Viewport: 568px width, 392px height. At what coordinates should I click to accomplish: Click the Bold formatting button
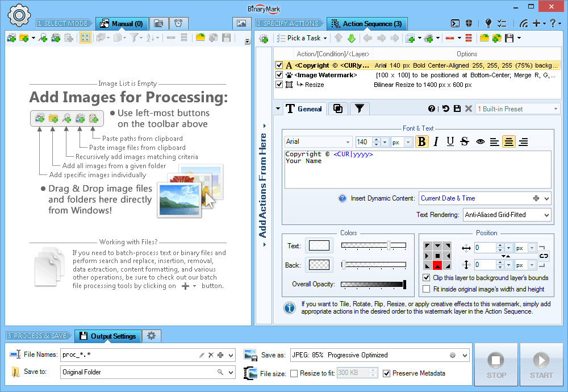click(421, 141)
